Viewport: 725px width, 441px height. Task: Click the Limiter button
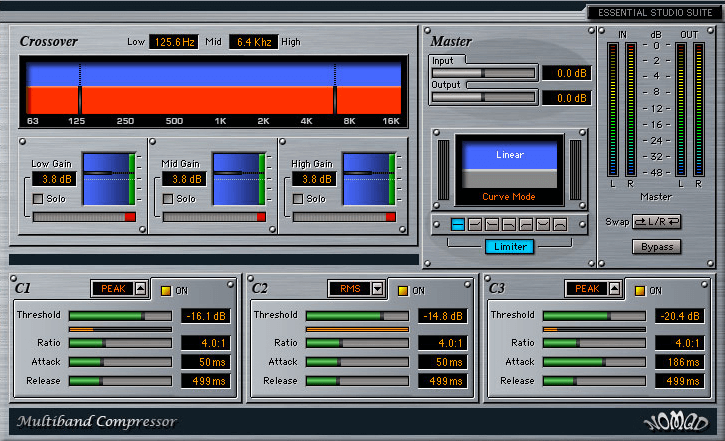click(510, 246)
